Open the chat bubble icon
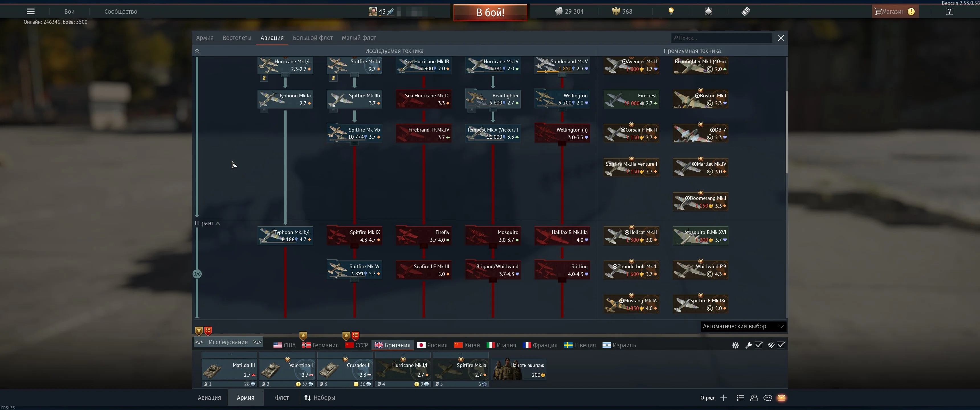 [767, 397]
